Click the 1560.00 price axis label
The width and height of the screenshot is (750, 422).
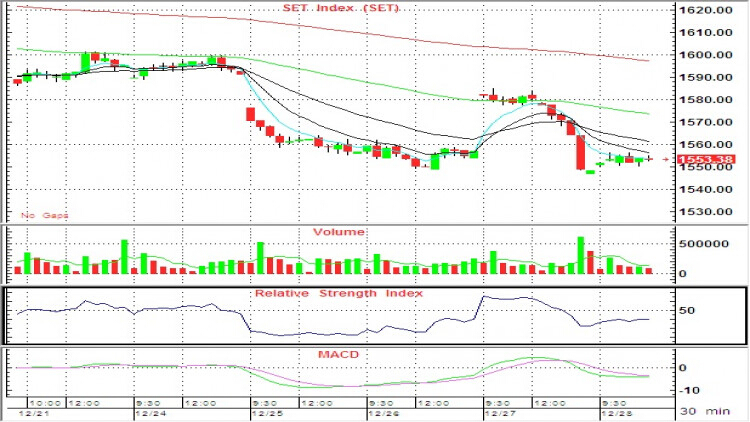coord(706,144)
